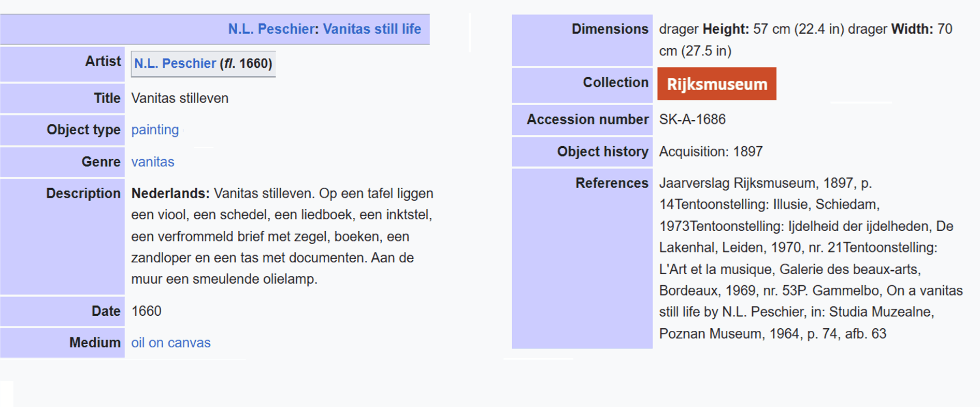This screenshot has height=407, width=980.
Task: Select the References row label
Action: (612, 183)
